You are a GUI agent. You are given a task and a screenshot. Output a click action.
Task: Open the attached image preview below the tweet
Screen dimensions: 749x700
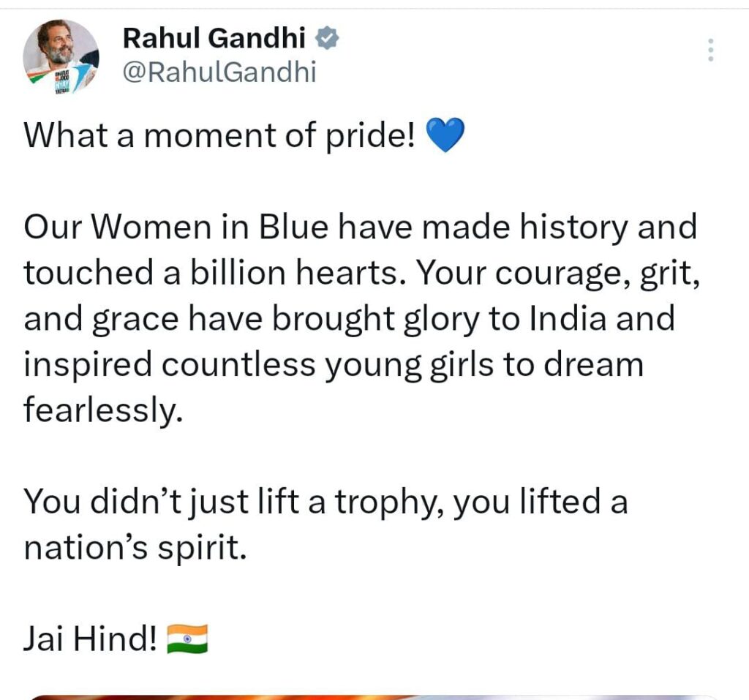click(374, 696)
